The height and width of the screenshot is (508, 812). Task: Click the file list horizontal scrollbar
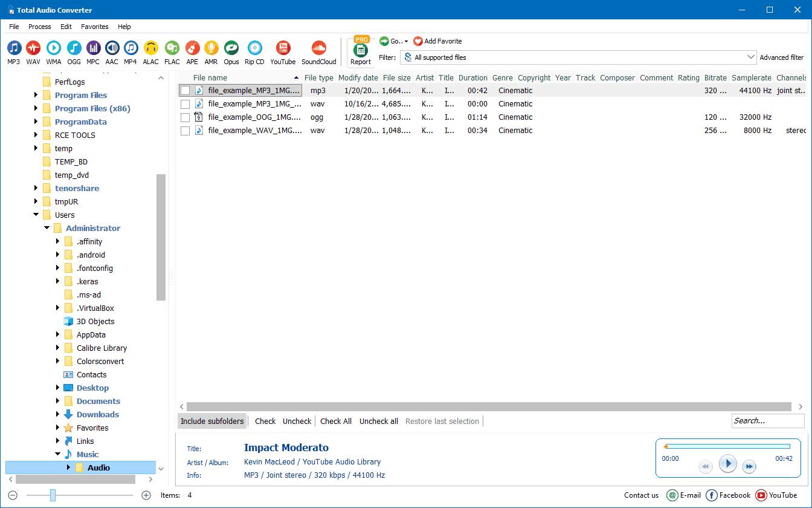point(489,407)
